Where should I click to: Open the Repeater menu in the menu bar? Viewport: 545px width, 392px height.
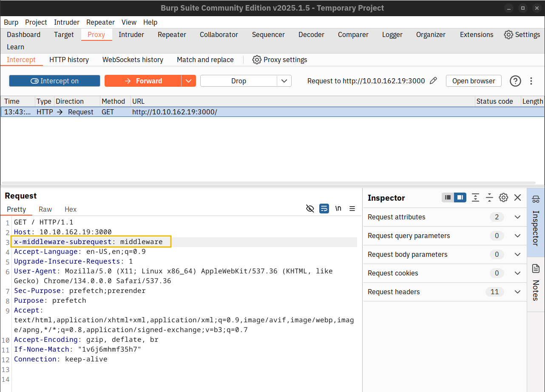point(100,22)
